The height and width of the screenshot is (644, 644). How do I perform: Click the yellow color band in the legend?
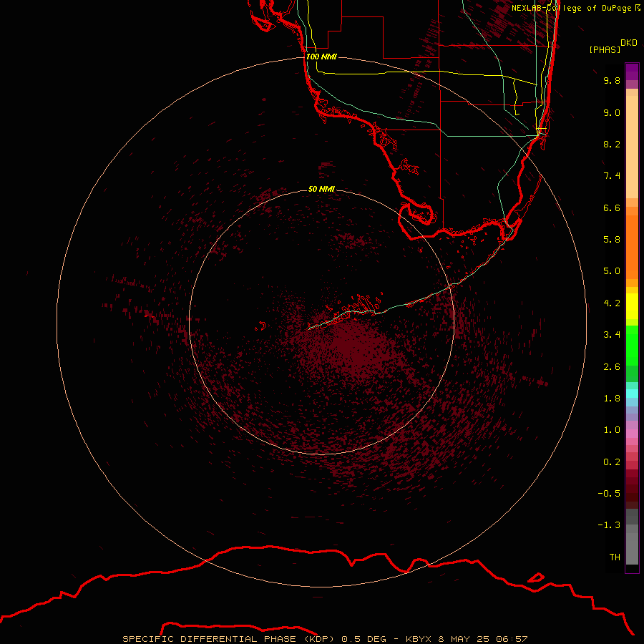(632, 306)
